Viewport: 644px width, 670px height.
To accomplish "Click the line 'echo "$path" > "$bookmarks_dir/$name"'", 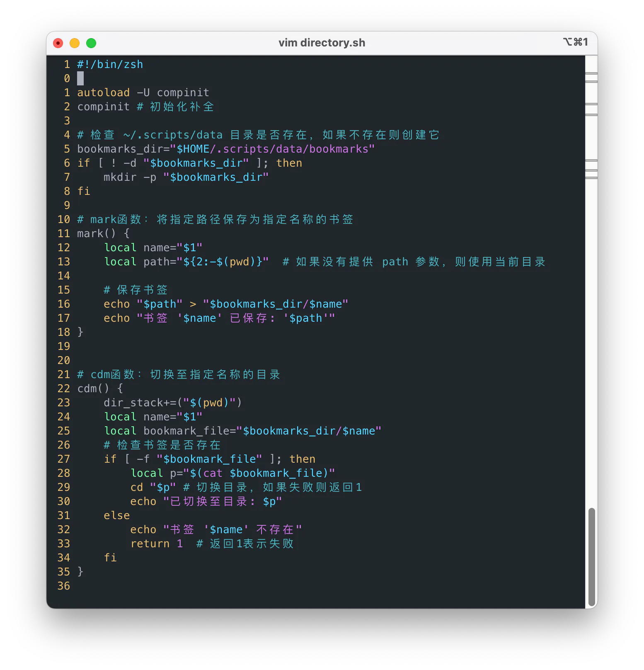I will tap(226, 304).
